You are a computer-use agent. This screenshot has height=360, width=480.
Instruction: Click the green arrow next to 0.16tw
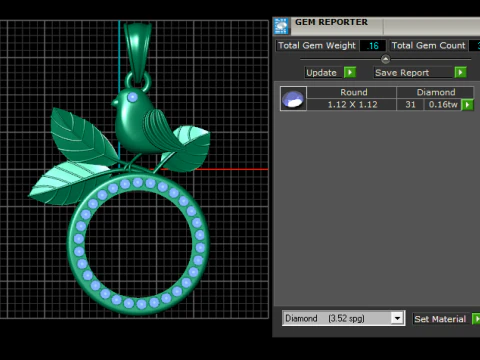point(467,105)
